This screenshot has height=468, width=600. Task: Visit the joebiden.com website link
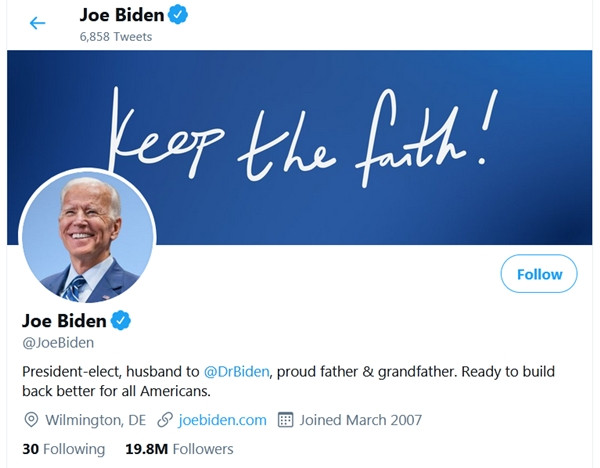223,420
